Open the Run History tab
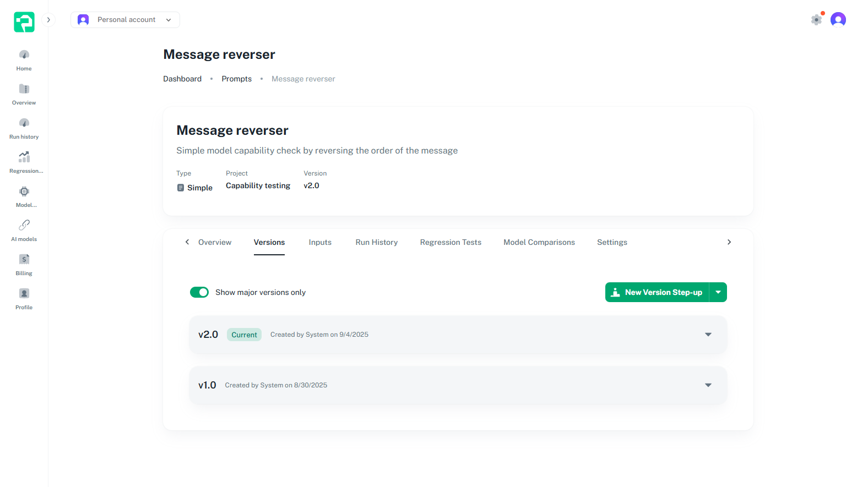This screenshot has width=868, height=487. click(x=377, y=242)
